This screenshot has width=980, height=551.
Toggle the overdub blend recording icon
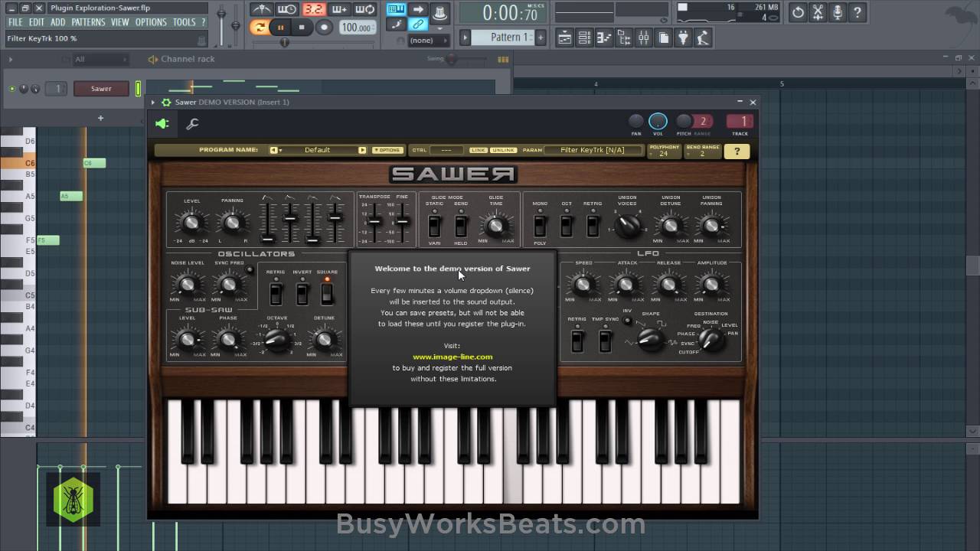coord(339,10)
